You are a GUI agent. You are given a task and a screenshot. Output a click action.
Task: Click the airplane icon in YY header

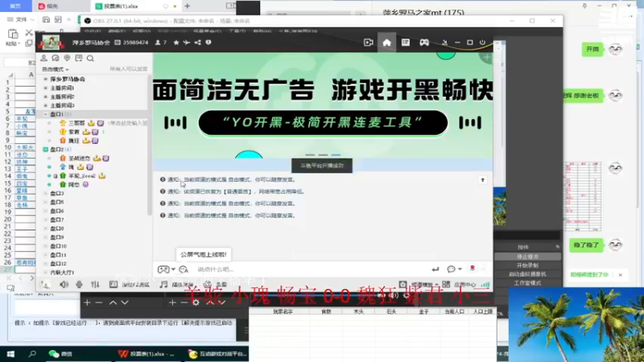pos(187,43)
